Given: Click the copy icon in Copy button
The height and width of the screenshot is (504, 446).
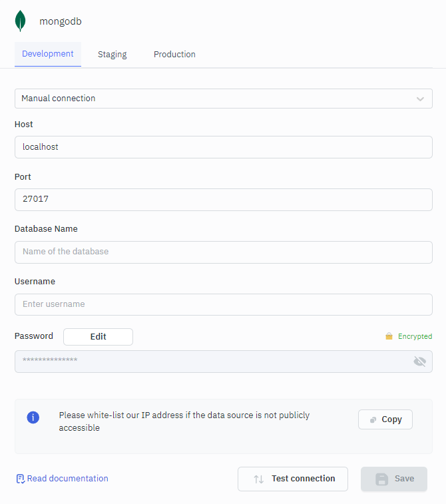Looking at the screenshot, I should click(373, 419).
